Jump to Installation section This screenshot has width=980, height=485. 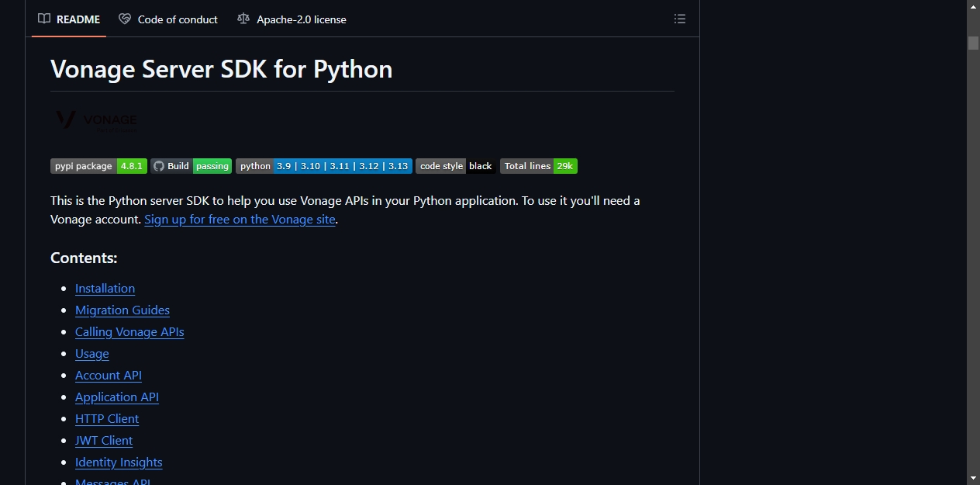(x=105, y=289)
